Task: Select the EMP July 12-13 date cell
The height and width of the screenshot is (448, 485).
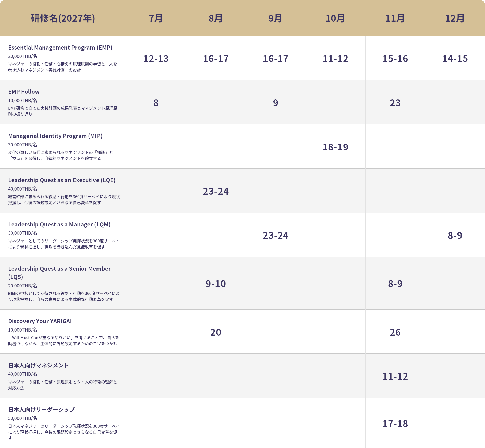Action: pyautogui.click(x=156, y=59)
